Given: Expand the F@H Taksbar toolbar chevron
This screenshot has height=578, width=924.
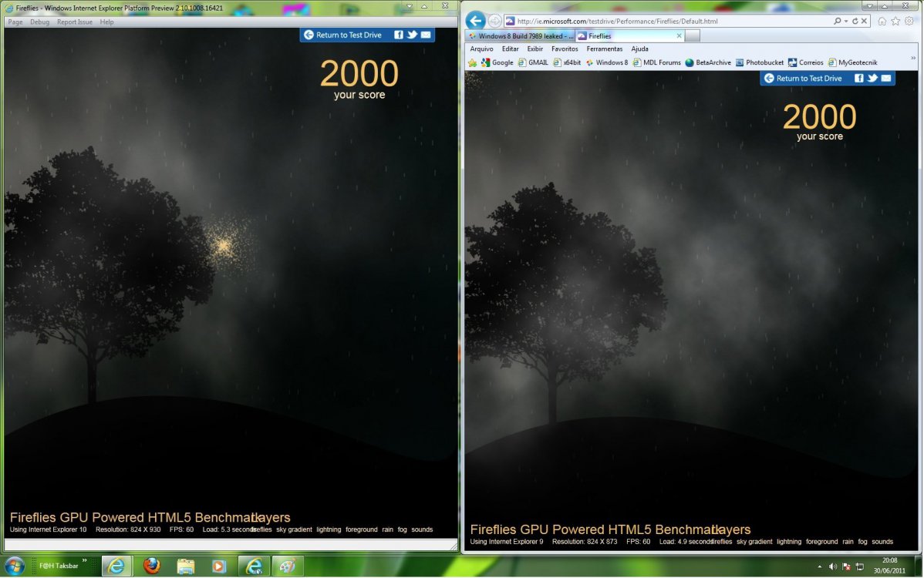Looking at the screenshot, I should 84,560.
